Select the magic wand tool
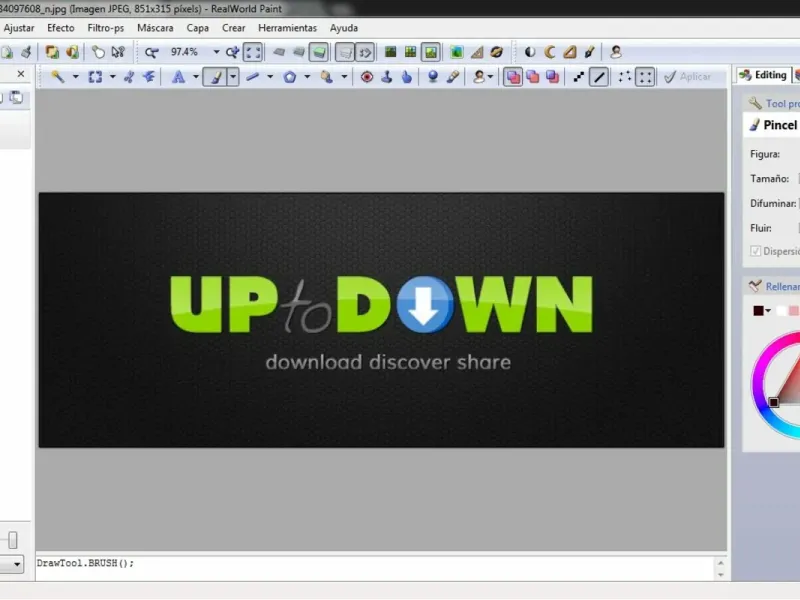Viewport: 800px width, 600px height. (x=58, y=77)
